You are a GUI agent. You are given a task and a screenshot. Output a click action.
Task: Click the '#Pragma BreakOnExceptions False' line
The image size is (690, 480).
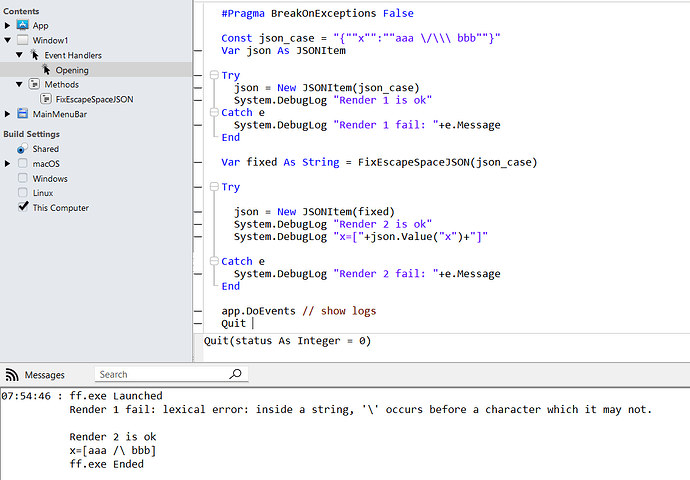317,13
